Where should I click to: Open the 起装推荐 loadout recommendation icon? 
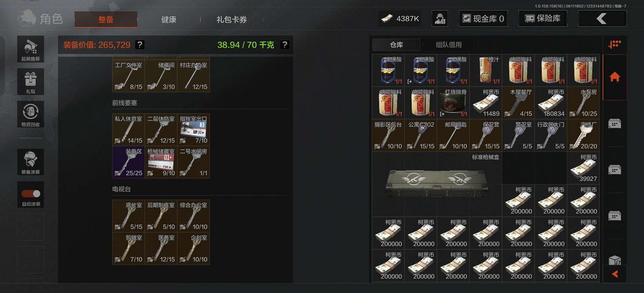click(x=30, y=50)
